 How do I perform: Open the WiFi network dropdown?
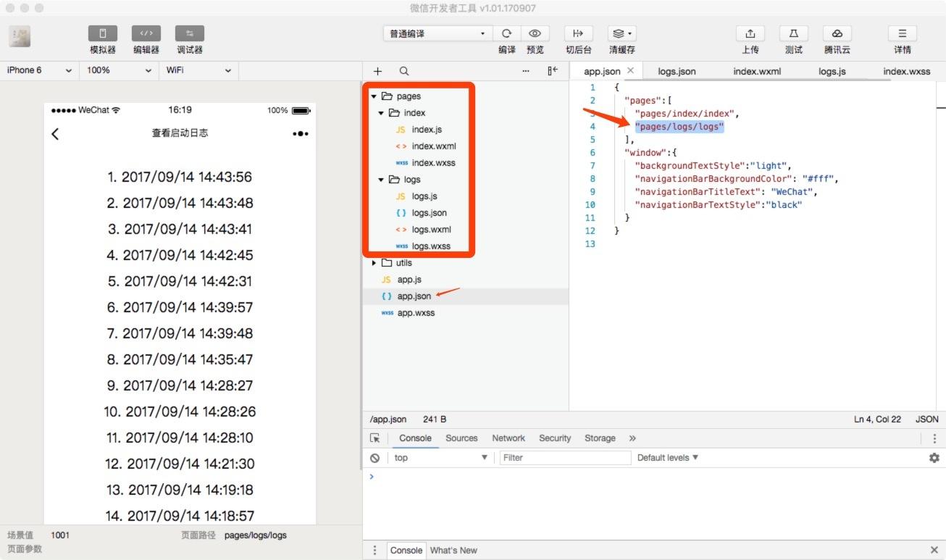click(x=199, y=70)
